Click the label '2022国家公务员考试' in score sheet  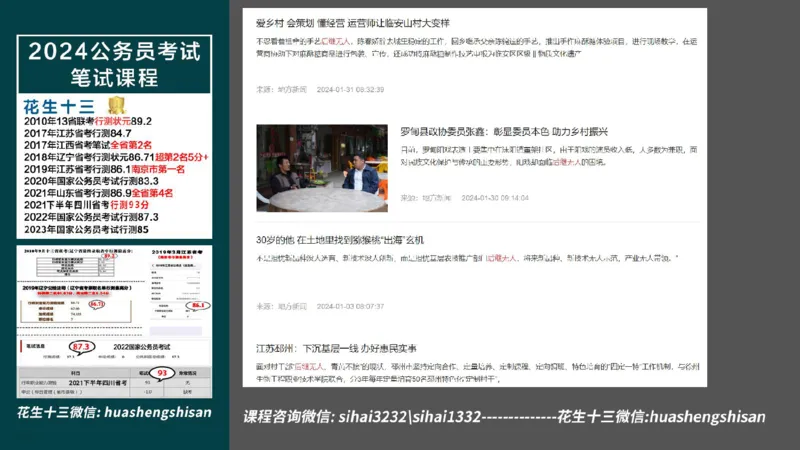click(141, 347)
